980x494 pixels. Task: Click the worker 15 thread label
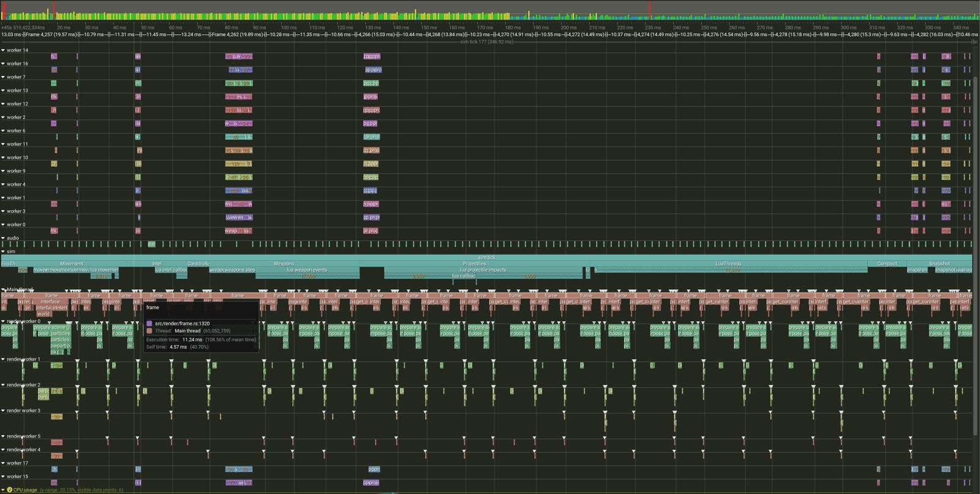[17, 476]
